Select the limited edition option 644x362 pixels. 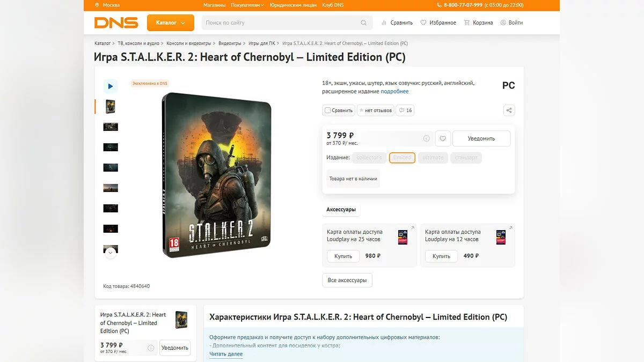402,158
